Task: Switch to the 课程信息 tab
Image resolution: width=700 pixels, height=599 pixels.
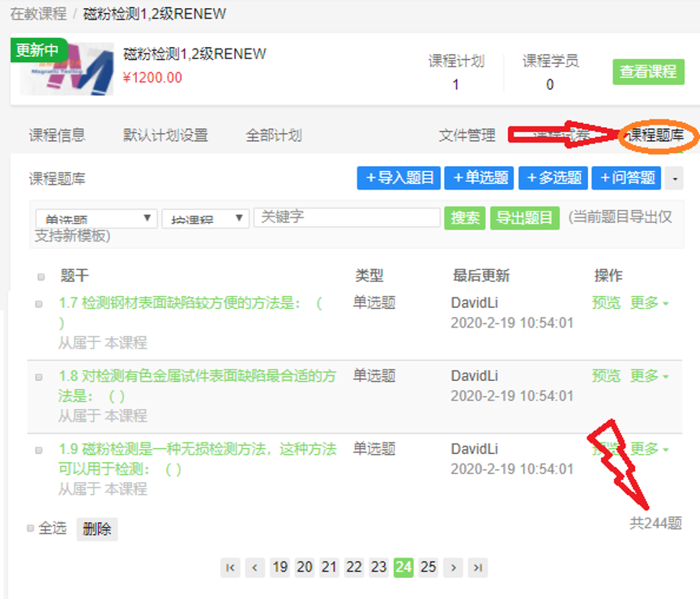Action: click(57, 135)
